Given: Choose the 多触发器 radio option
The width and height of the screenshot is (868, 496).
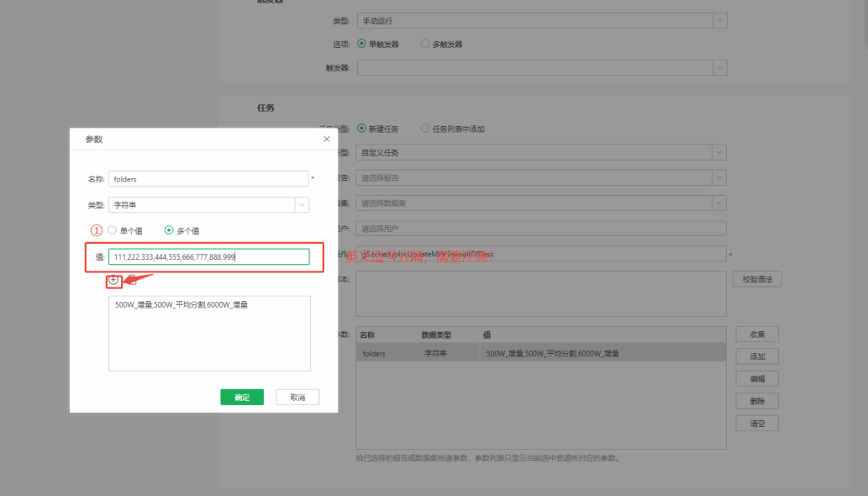Looking at the screenshot, I should [x=425, y=44].
